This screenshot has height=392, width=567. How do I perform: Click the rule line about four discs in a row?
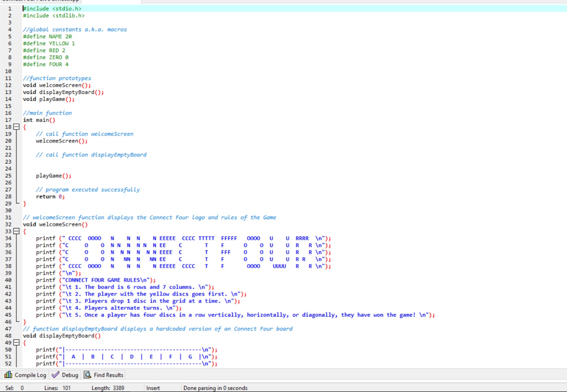[x=236, y=315]
